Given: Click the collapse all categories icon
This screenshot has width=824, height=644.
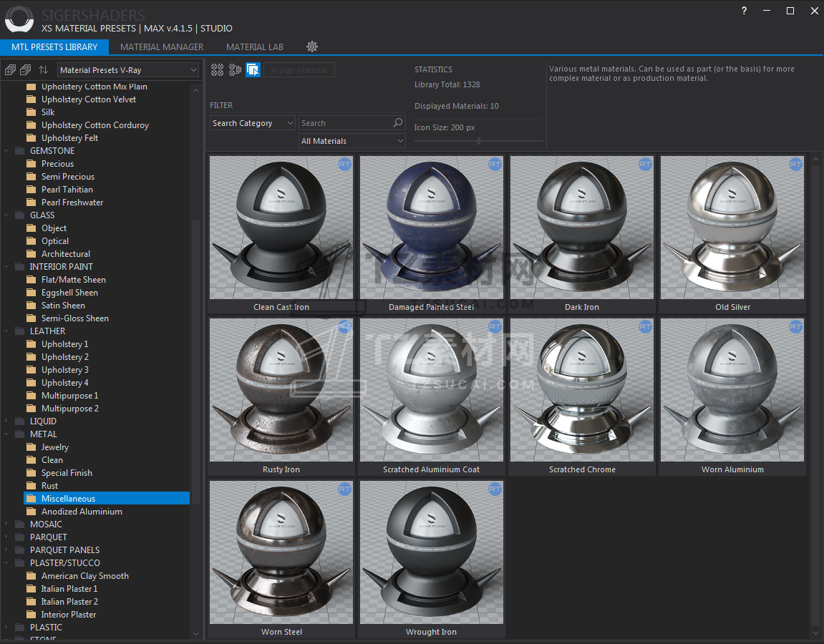Looking at the screenshot, I should click(26, 70).
